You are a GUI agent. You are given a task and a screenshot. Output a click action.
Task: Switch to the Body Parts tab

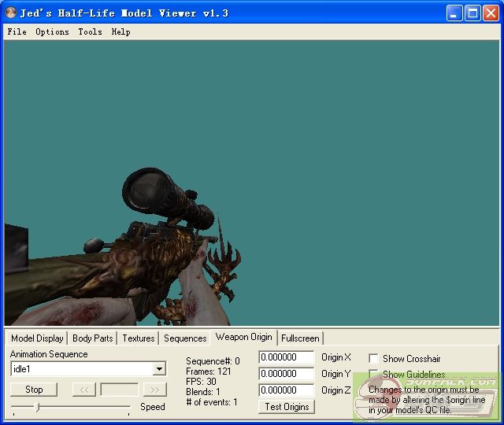click(x=92, y=338)
